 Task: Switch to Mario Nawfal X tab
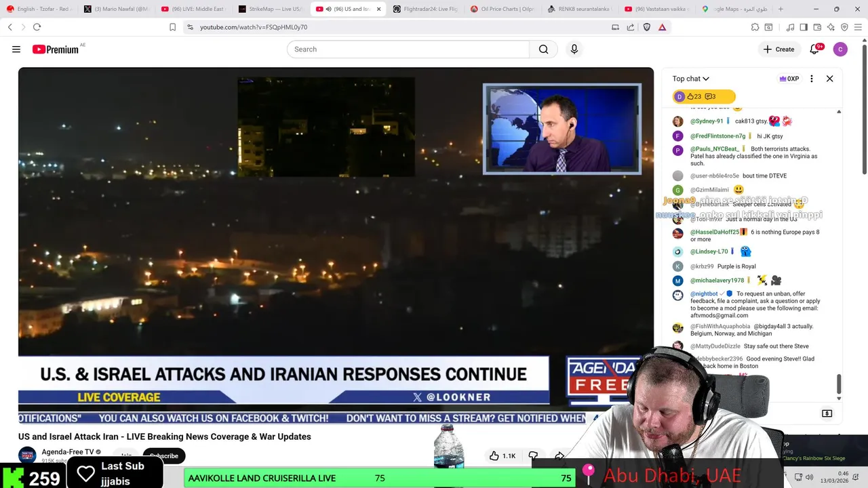point(117,9)
